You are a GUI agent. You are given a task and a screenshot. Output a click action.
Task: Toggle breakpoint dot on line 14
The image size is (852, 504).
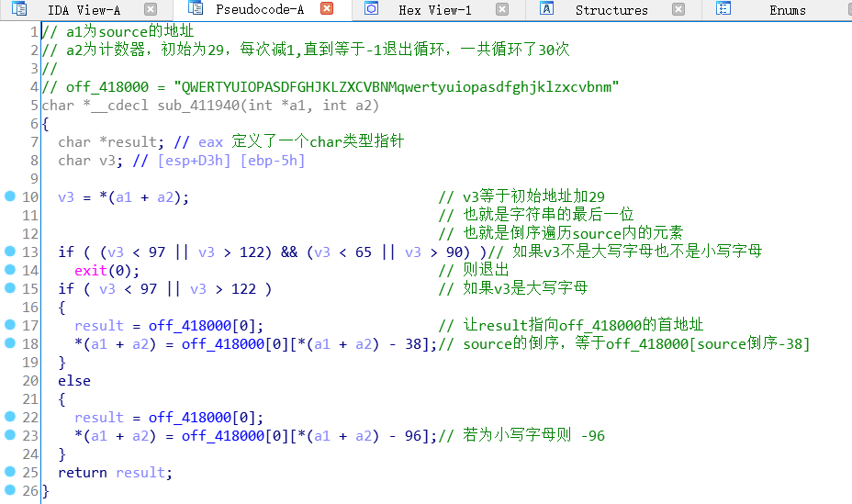[x=10, y=269]
